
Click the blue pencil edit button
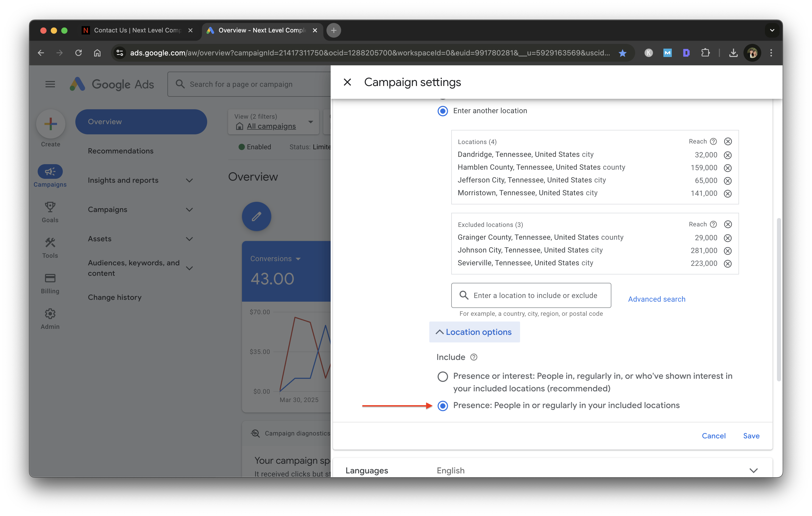tap(256, 216)
